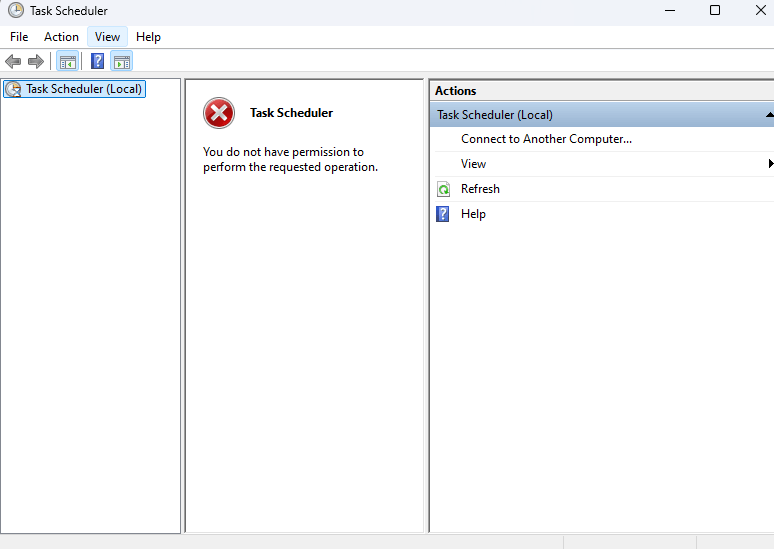The width and height of the screenshot is (774, 549).
Task: Click Help text in the Actions pane
Action: (473, 214)
